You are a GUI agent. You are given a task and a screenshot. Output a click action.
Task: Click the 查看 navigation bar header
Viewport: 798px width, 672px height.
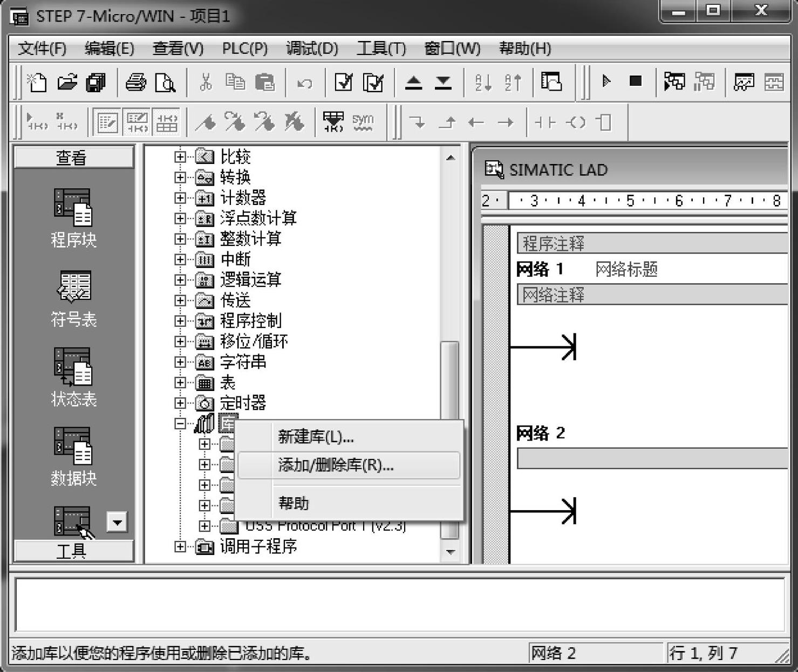(x=73, y=157)
